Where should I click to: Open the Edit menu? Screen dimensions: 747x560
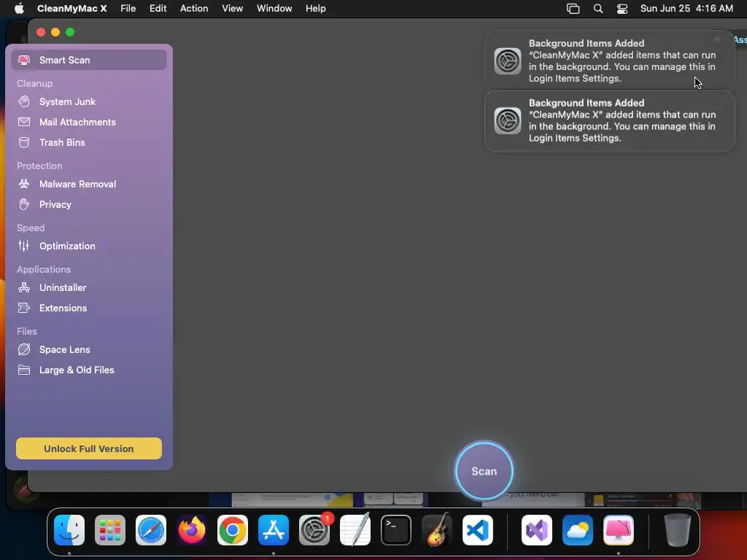158,9
